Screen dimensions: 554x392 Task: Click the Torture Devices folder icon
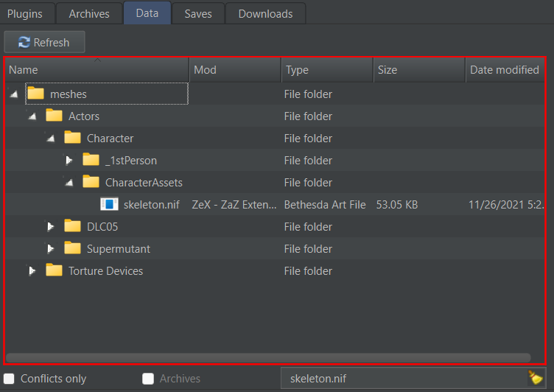54,270
